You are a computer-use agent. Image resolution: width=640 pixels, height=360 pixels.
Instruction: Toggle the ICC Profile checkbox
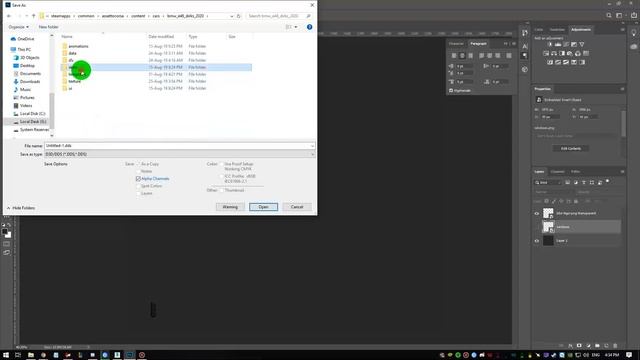[x=222, y=176]
